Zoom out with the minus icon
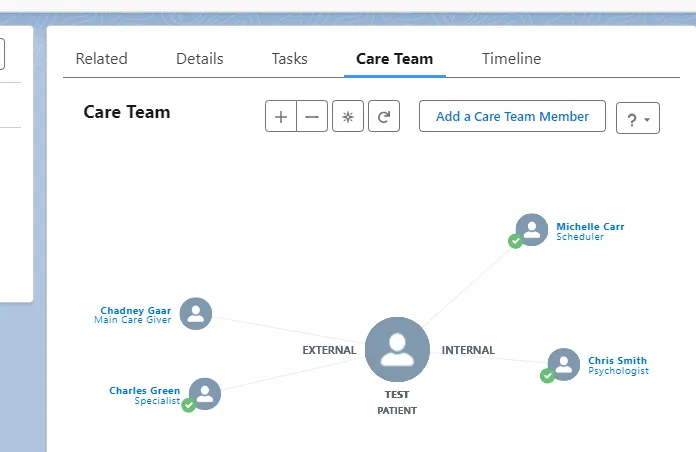The image size is (696, 452). 312,116
